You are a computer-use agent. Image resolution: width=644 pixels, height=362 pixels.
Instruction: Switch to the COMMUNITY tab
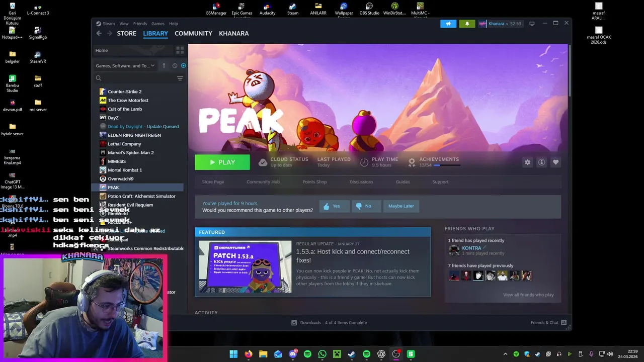[x=193, y=33]
